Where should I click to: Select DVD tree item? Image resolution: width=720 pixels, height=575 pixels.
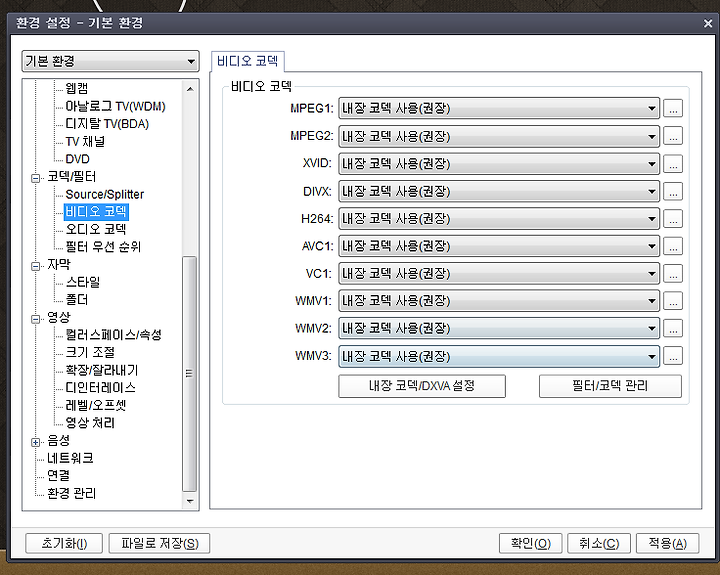[77, 159]
